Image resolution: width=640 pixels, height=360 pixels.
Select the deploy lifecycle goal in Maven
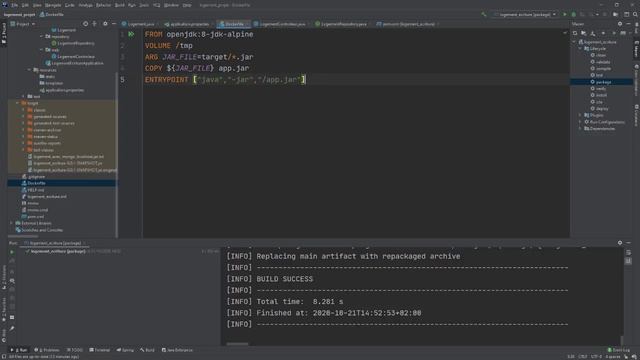602,109
